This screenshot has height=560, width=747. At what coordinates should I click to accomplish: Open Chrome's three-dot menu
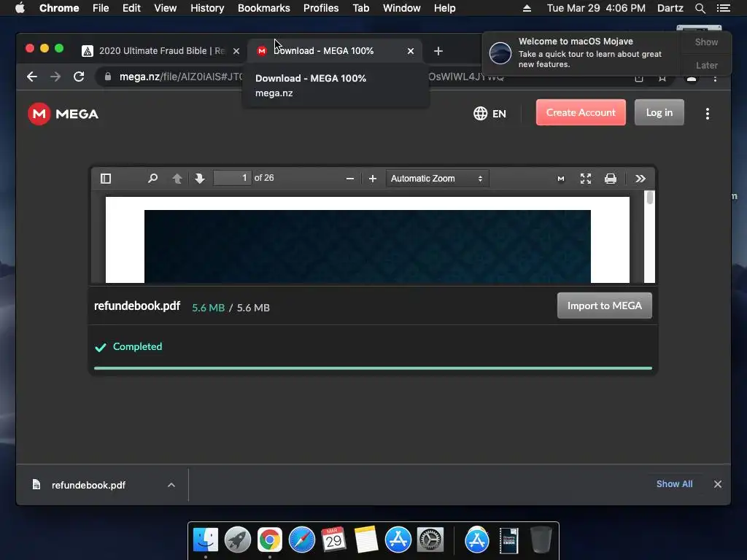point(715,77)
